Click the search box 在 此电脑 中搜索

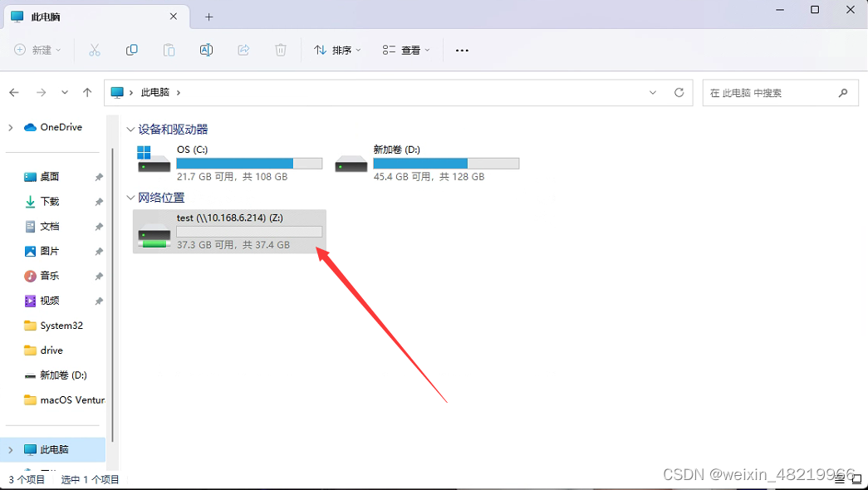[x=781, y=93]
